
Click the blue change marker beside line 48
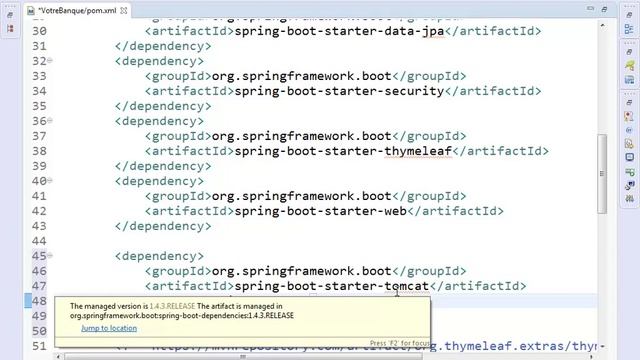[x=28, y=301]
